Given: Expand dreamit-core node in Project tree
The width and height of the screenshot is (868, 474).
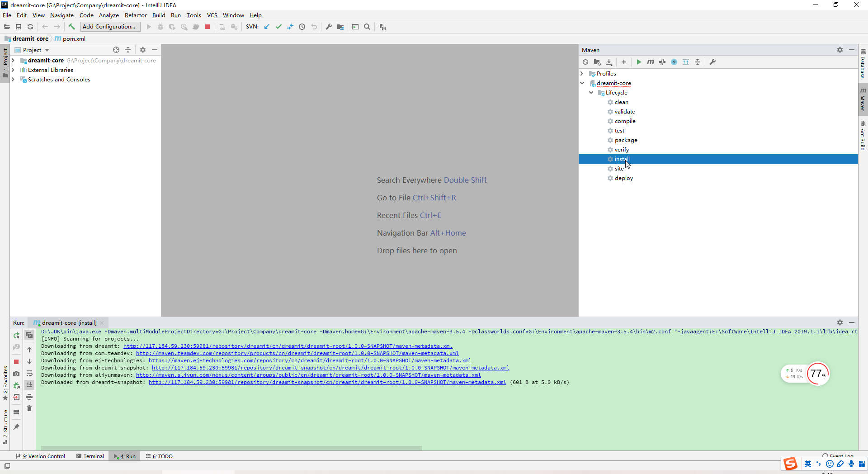Looking at the screenshot, I should pos(13,60).
